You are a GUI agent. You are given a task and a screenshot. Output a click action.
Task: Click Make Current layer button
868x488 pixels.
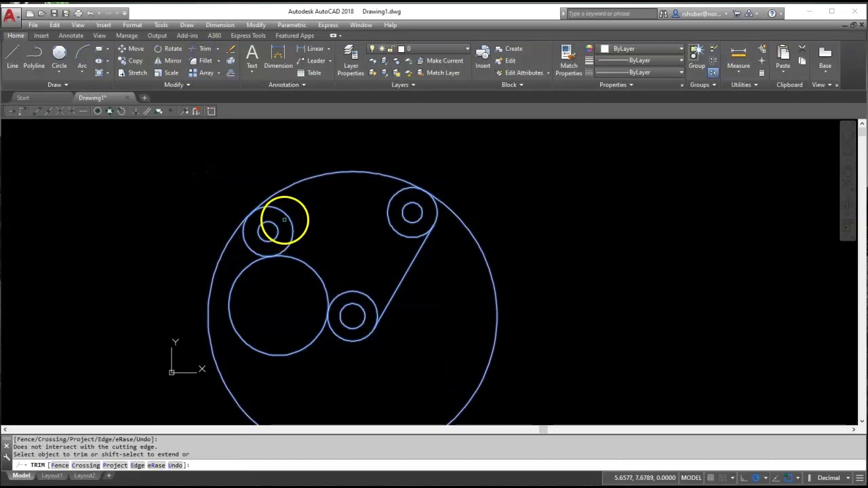click(x=439, y=61)
